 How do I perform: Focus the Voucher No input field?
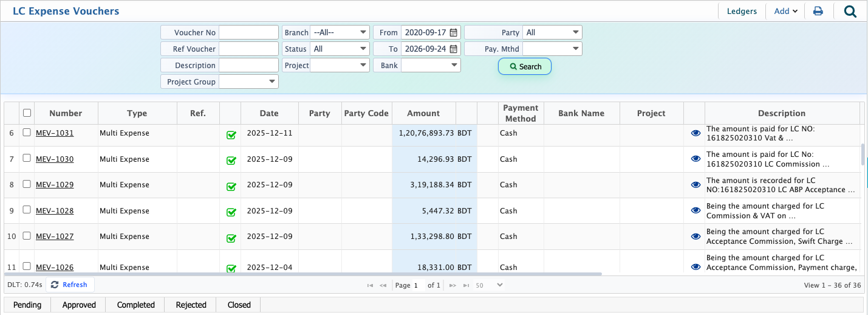(248, 32)
